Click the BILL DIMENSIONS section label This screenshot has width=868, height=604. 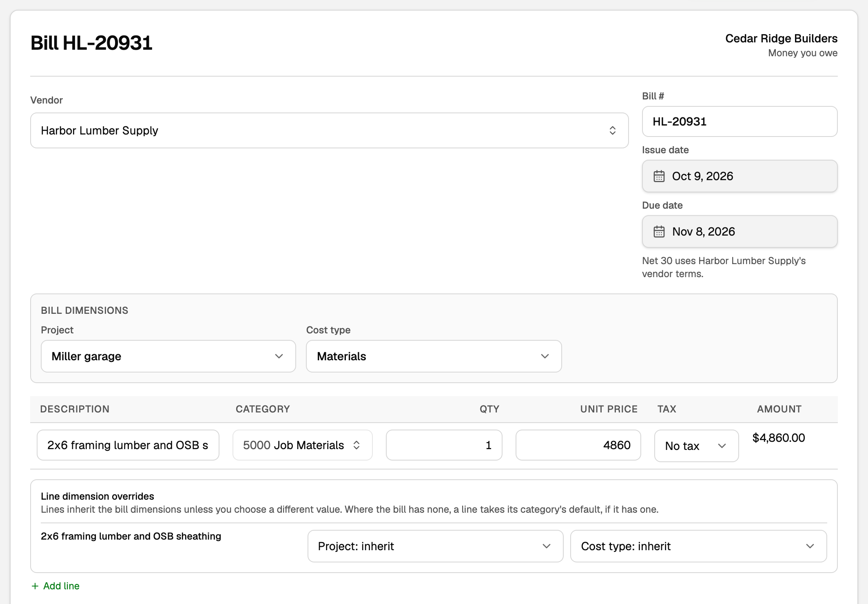pyautogui.click(x=84, y=311)
